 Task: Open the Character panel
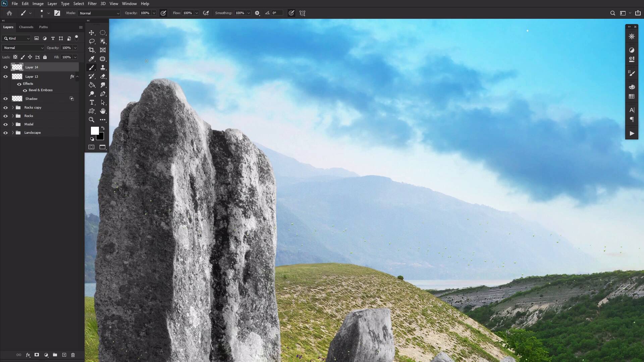632,110
